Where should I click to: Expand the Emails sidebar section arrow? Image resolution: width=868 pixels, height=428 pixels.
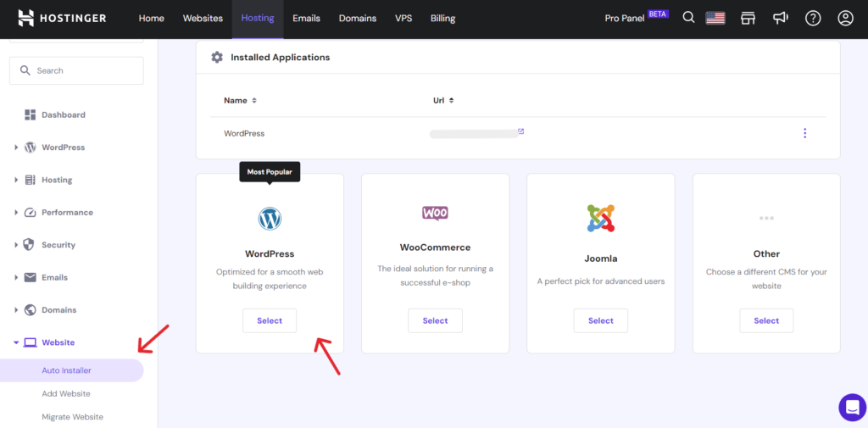tap(16, 277)
